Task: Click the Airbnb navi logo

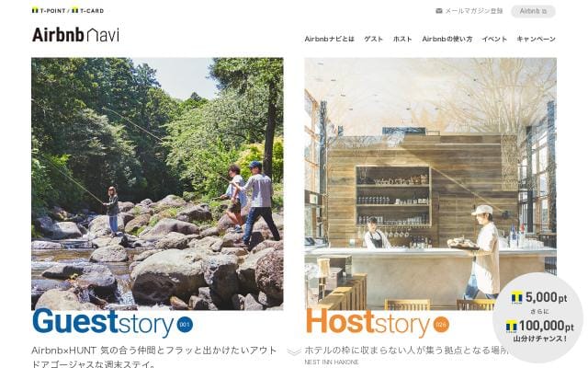Action: 75,35
